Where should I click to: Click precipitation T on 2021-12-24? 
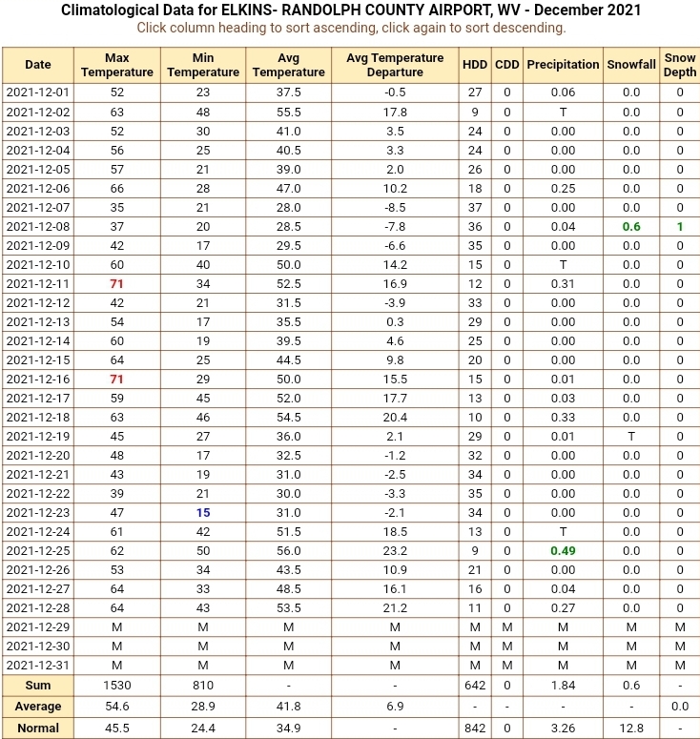(x=563, y=532)
